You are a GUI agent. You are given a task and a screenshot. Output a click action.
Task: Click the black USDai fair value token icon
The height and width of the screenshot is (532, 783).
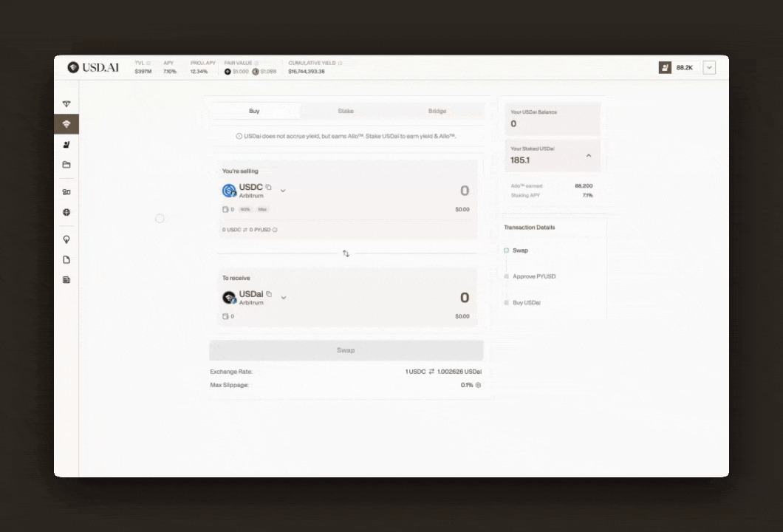click(x=228, y=72)
